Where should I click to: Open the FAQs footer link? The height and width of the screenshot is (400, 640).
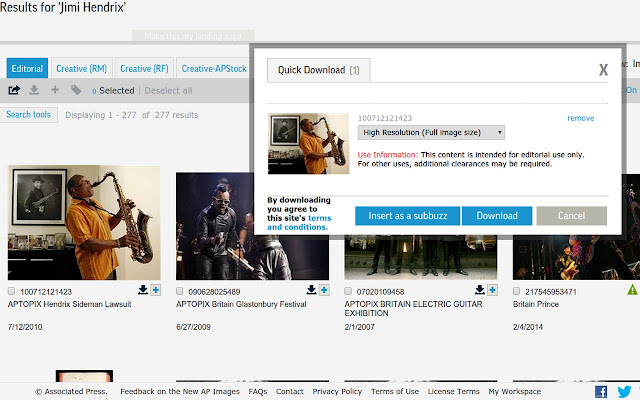[x=258, y=391]
